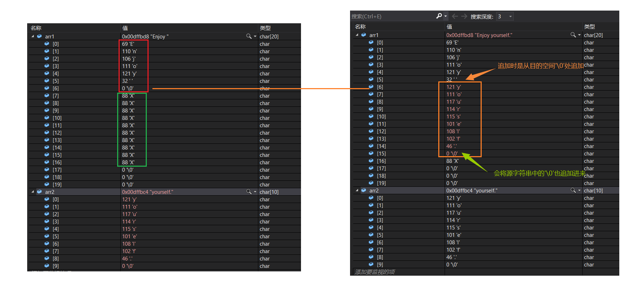Viewport: 644px width, 295px height.
Task: Click the search magnifier icon in search box
Action: [x=439, y=16]
